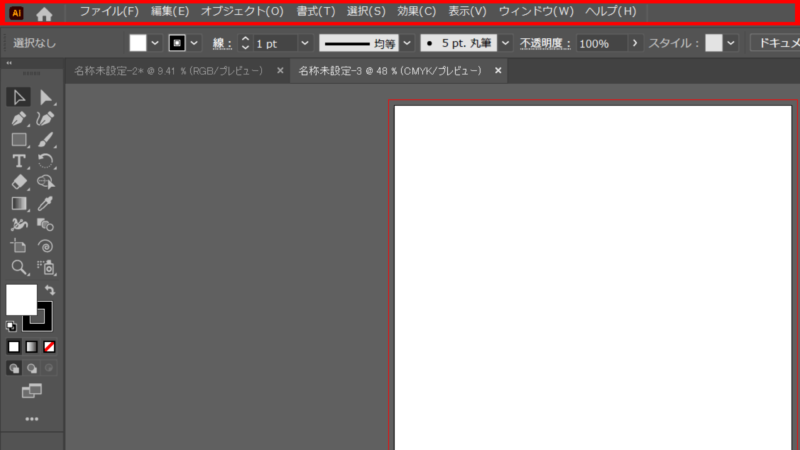Click the large white fill swatch in toolbar
The width and height of the screenshot is (800, 450).
tap(21, 299)
